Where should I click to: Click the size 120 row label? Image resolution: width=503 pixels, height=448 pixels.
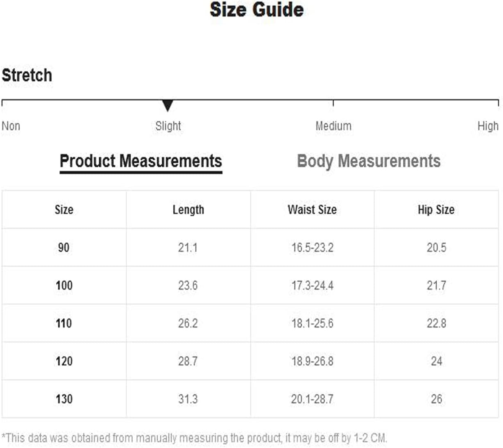click(64, 361)
